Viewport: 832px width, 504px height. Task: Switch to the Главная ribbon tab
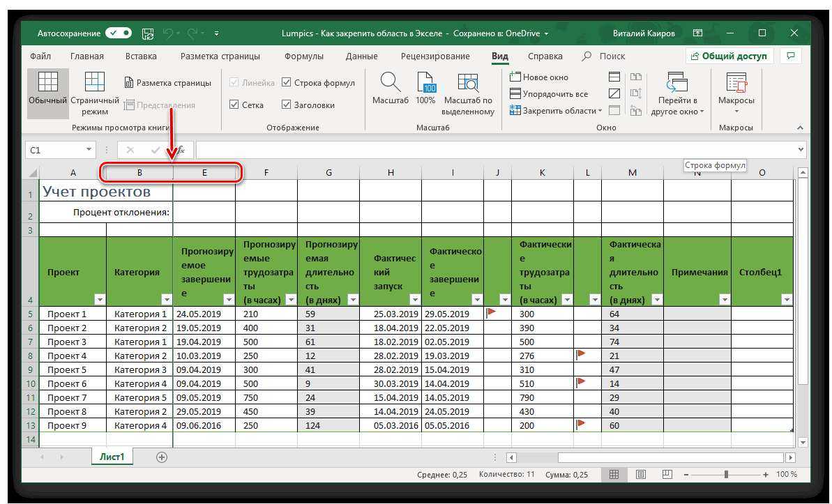coord(87,56)
